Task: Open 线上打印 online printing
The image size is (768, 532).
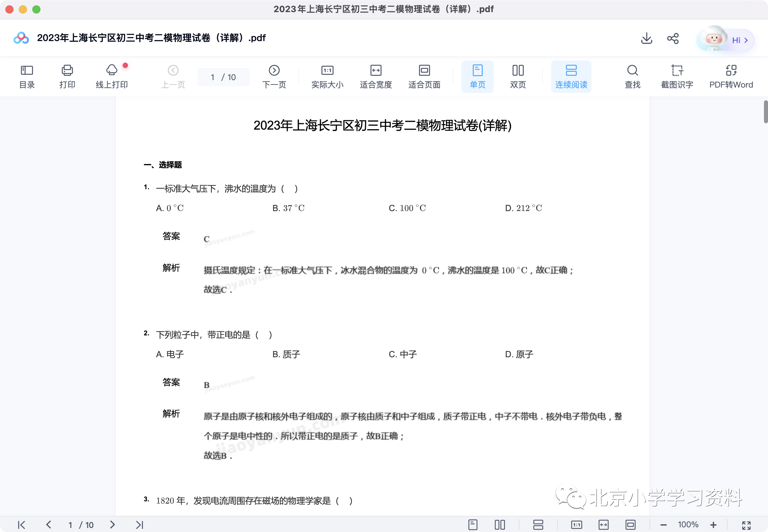Action: coord(112,77)
